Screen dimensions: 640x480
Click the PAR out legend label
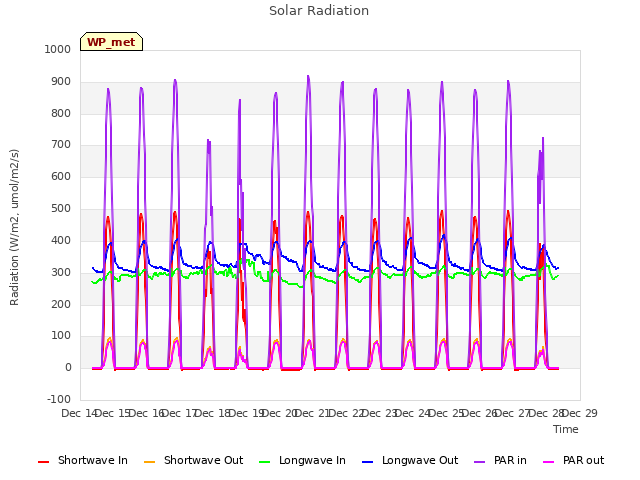click(583, 460)
